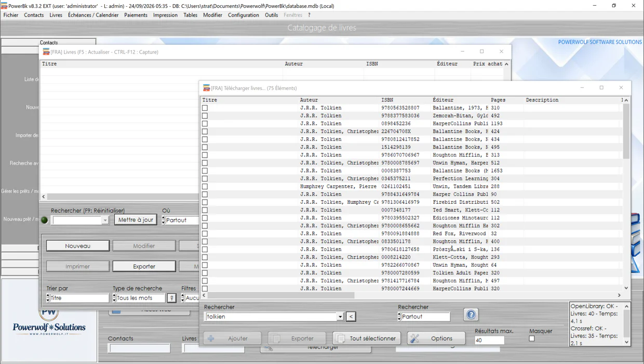
Task: Click the Résultats max. input field
Action: tap(489, 341)
